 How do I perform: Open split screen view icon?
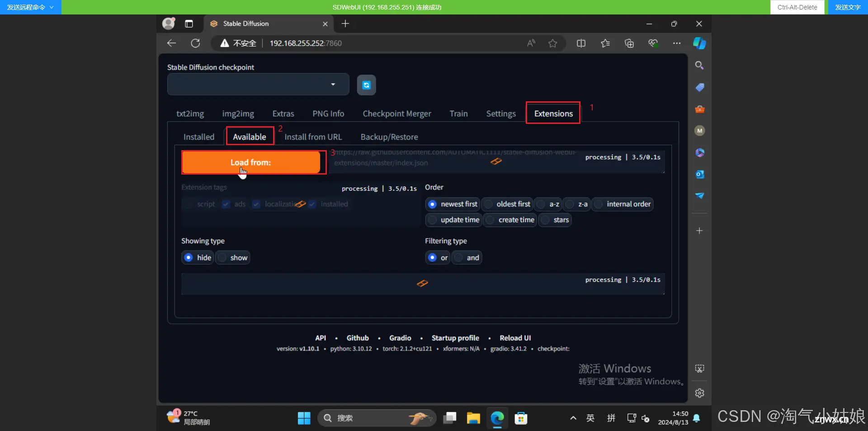click(x=581, y=43)
